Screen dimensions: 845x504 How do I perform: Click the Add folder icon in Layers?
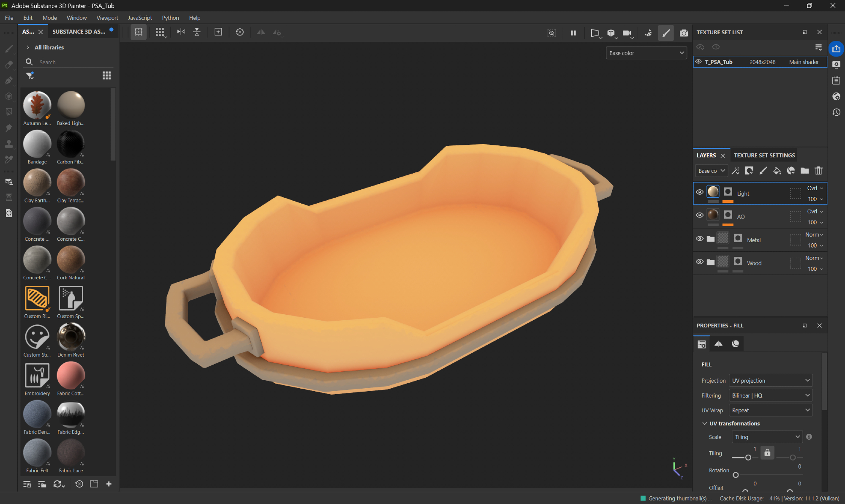804,171
